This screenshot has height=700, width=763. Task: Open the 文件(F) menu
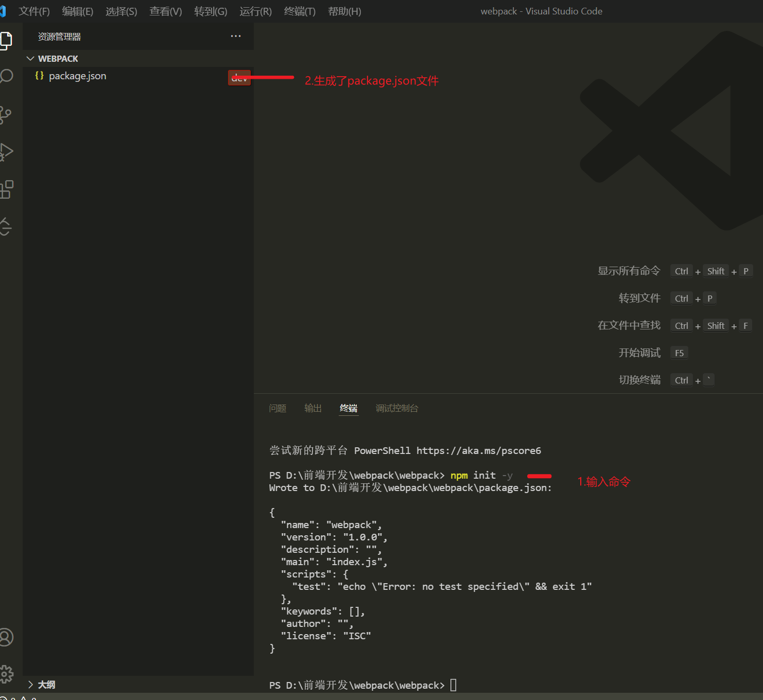[34, 11]
